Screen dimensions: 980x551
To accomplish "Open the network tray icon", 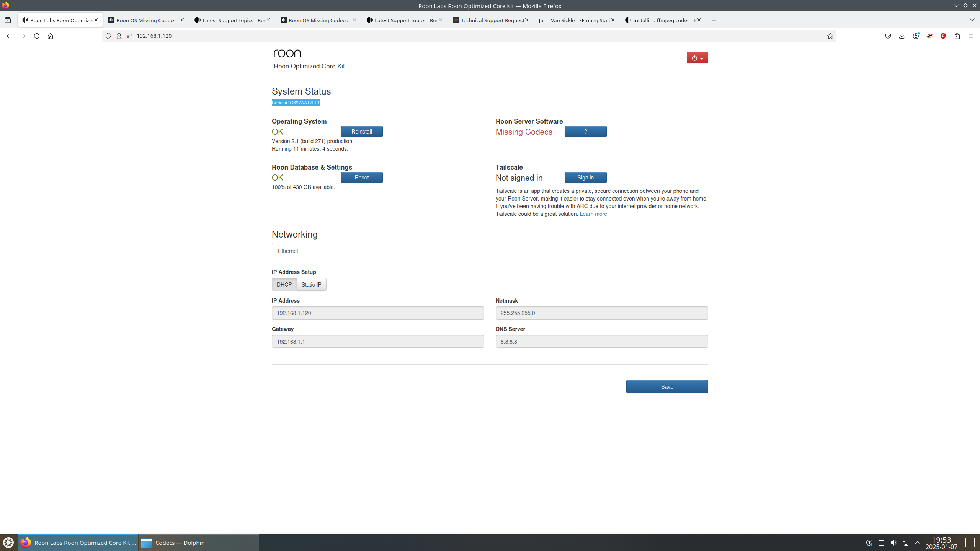I will tap(906, 543).
